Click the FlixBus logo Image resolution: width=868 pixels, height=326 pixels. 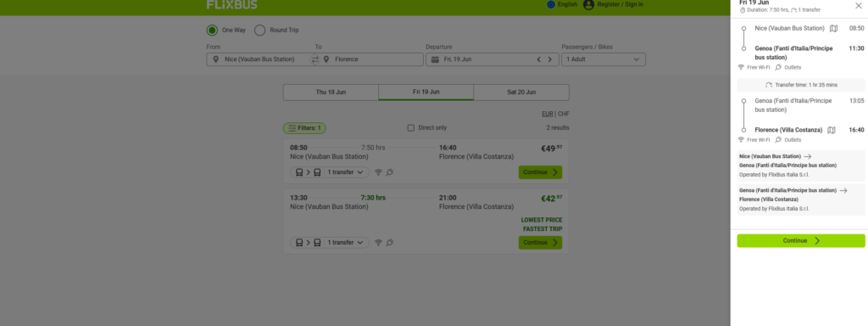[232, 4]
